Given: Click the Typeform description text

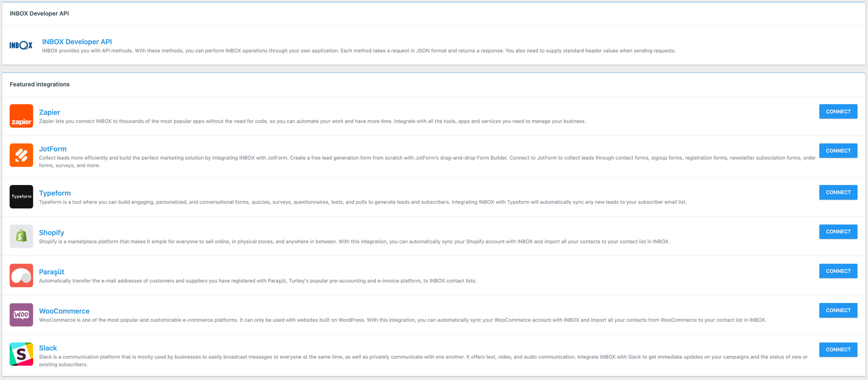Looking at the screenshot, I should point(363,202).
